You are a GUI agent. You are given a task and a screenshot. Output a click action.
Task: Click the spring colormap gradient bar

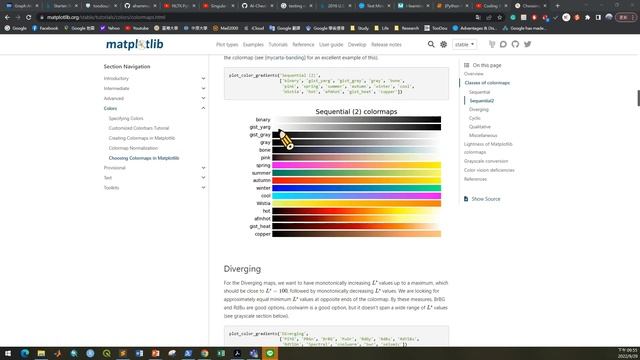point(356,165)
